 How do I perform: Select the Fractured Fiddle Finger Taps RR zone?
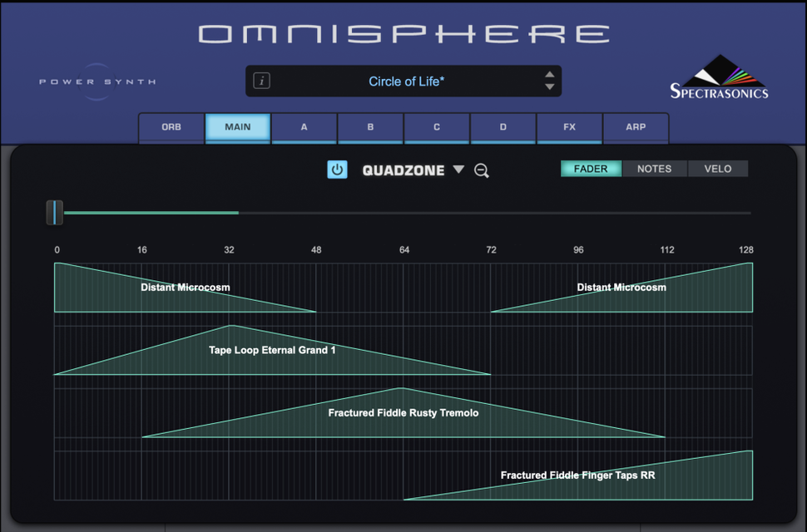tap(578, 475)
